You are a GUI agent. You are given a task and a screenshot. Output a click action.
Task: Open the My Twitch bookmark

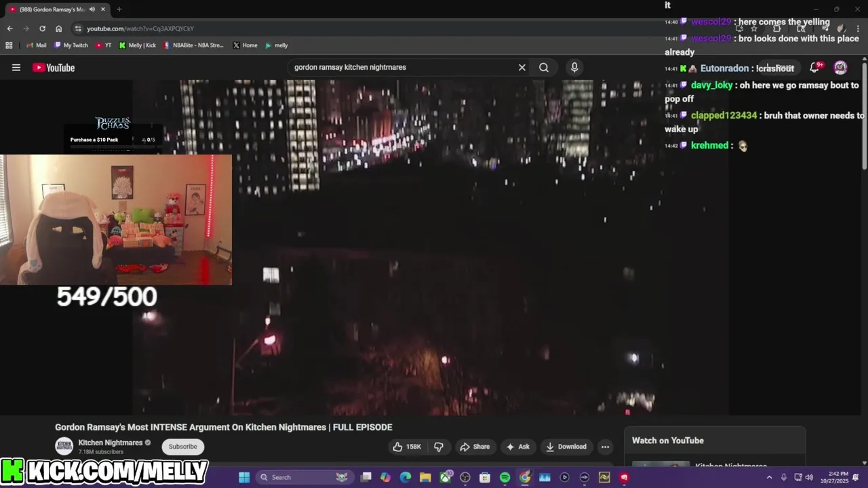[x=71, y=45]
